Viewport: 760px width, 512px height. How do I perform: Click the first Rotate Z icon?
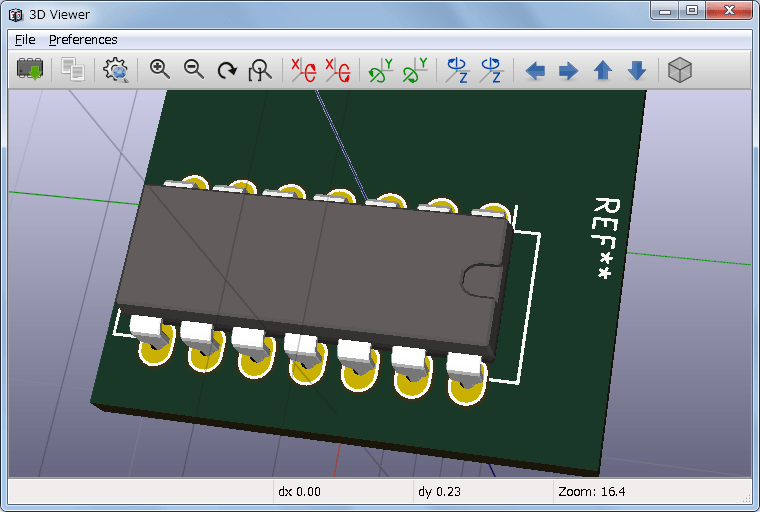click(x=458, y=70)
